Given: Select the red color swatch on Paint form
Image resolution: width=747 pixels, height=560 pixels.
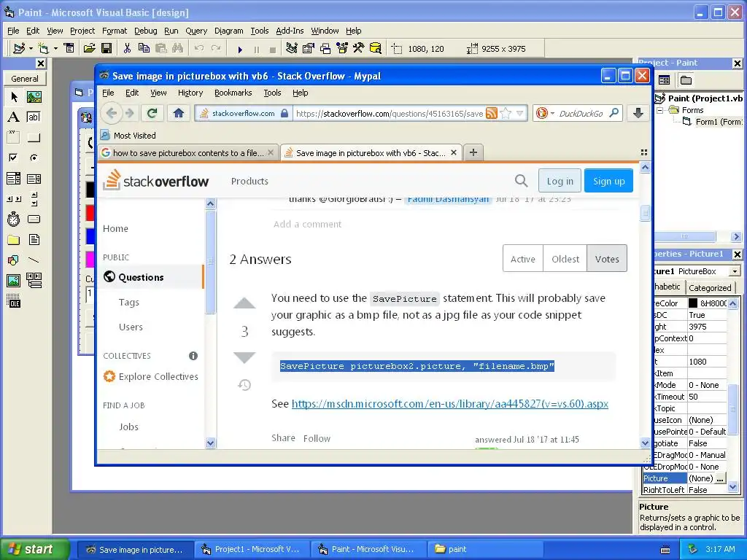Looking at the screenshot, I should (90, 212).
